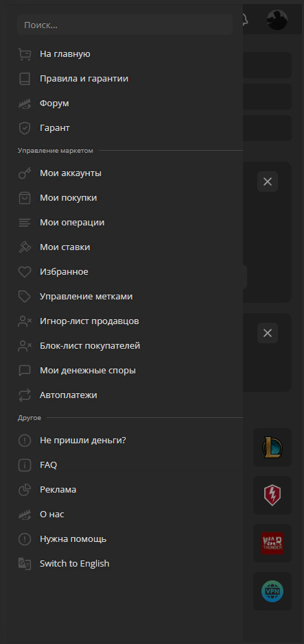Image resolution: width=304 pixels, height=644 pixels.
Task: Click Switch to English
Action: pos(75,563)
